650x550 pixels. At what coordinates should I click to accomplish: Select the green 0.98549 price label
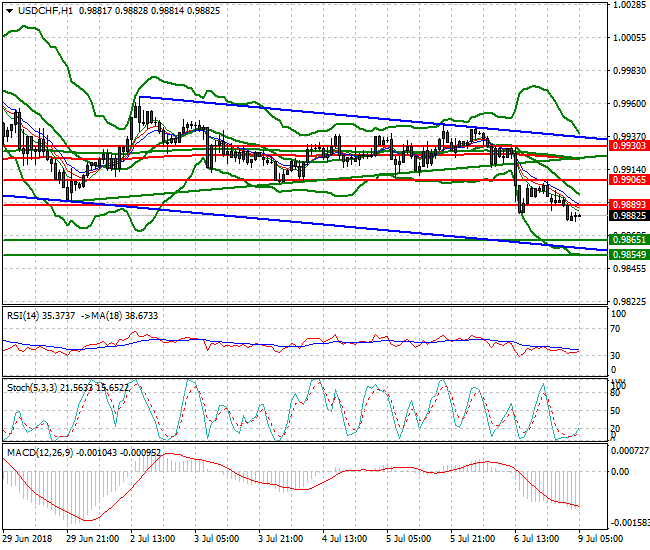(630, 254)
